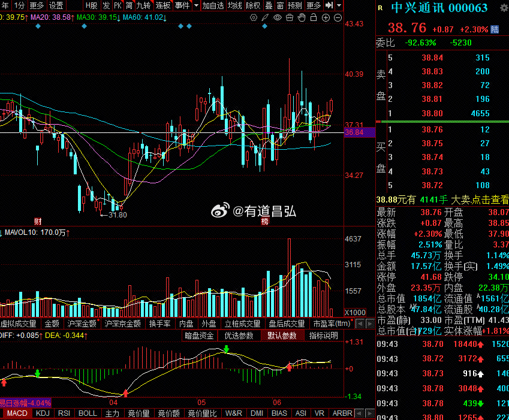Select 换手率 indicator tab
This screenshot has width=509, height=420.
tap(159, 324)
